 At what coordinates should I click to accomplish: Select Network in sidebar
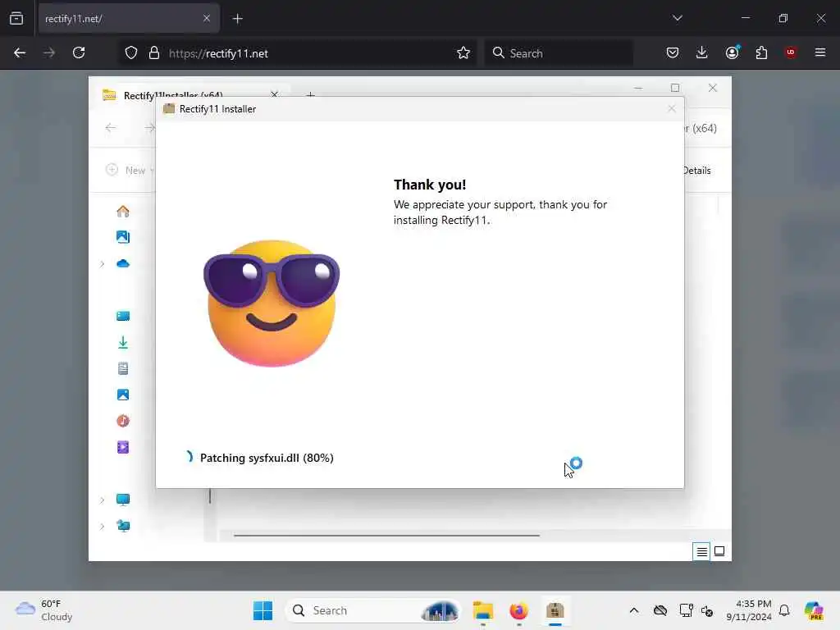[x=123, y=526]
